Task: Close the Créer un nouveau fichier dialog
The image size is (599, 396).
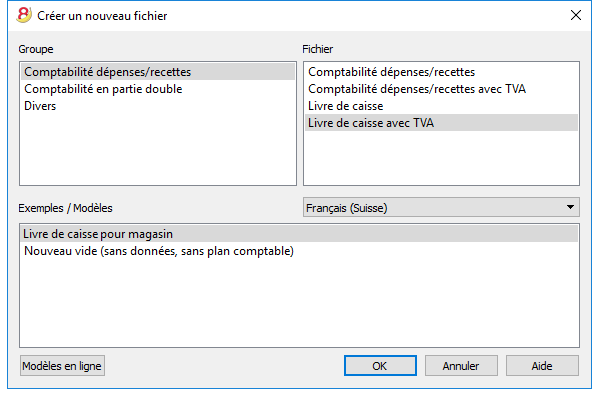Action: point(576,15)
